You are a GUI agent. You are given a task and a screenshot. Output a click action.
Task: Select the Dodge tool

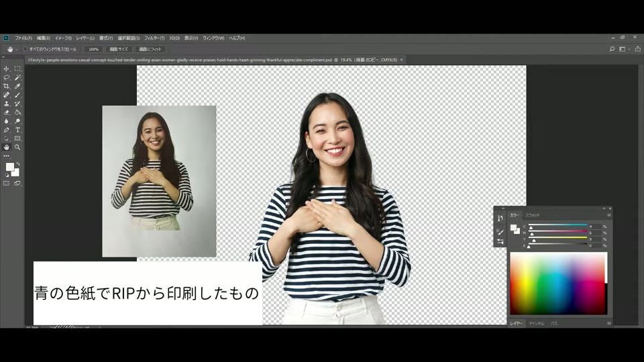tap(17, 121)
